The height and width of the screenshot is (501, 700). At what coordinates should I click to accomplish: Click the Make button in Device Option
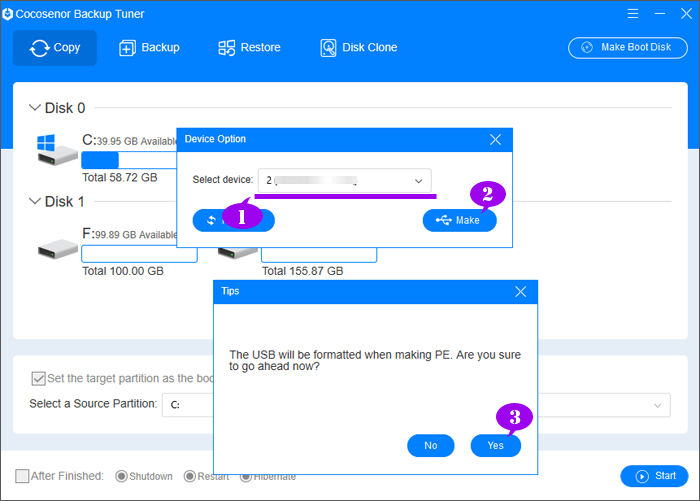click(459, 220)
